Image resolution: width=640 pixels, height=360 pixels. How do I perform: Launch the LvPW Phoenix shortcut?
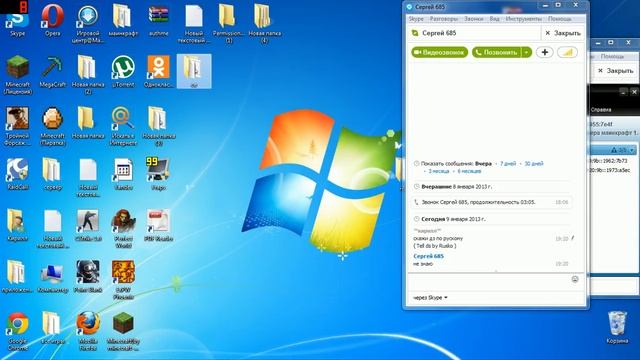point(123,280)
